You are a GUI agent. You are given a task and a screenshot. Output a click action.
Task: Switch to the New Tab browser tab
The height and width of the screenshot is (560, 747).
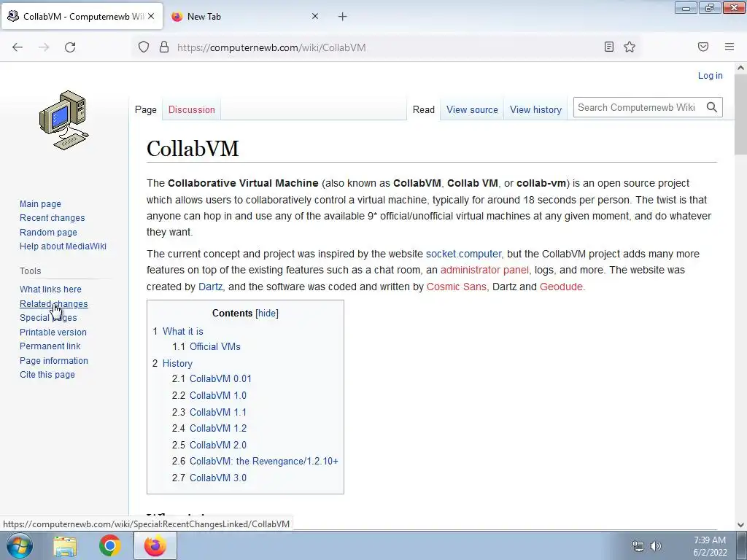coord(244,17)
